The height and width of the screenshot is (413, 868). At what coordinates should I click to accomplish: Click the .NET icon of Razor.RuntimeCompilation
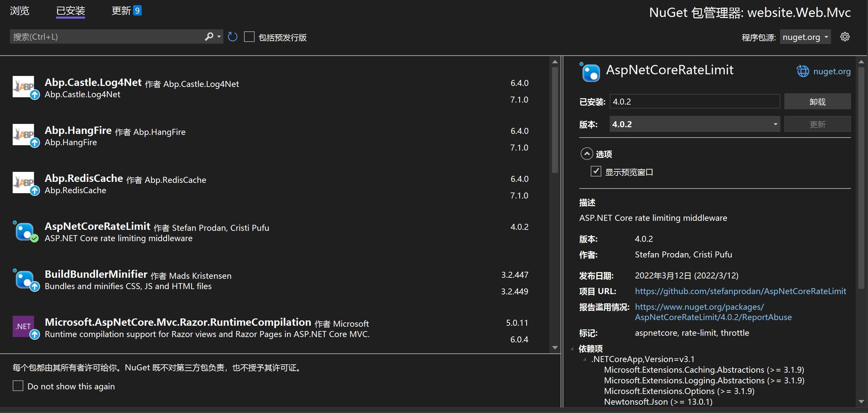pyautogui.click(x=24, y=326)
